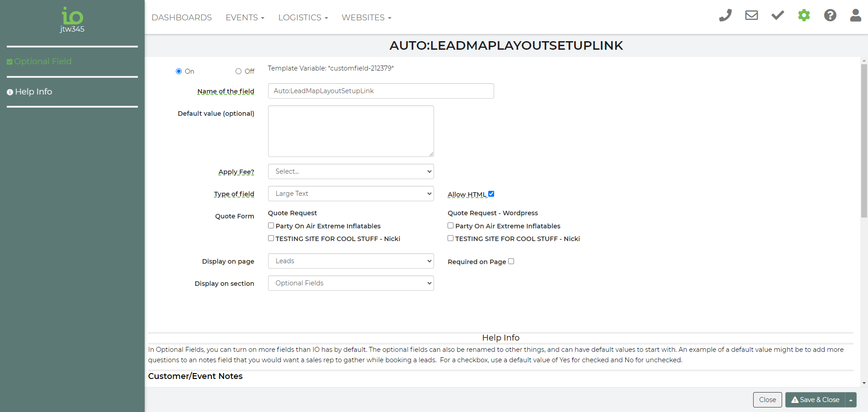Click the vertical scrollbar thumb

pyautogui.click(x=864, y=140)
